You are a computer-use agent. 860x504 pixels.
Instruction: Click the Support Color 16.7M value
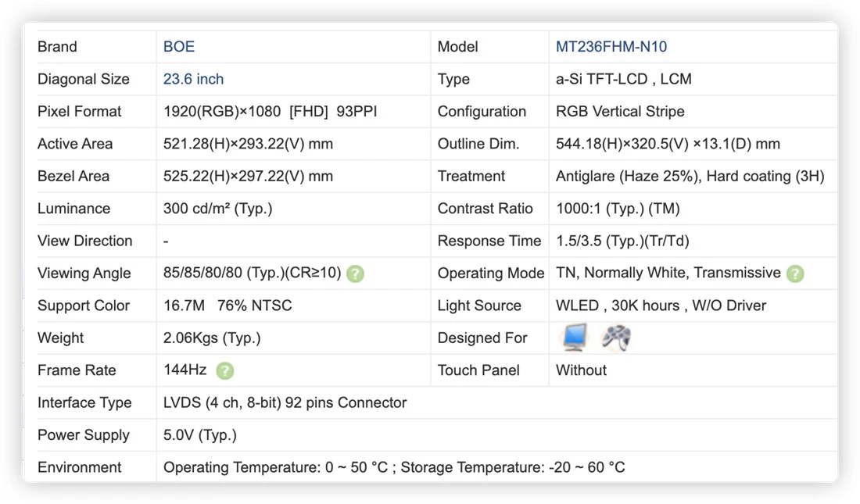click(184, 306)
